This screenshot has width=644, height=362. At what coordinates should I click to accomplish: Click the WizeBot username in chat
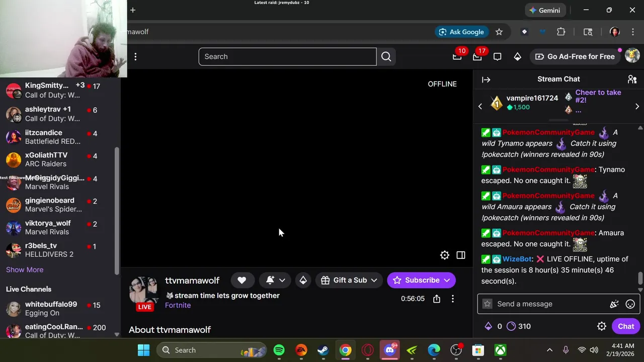coord(517,259)
